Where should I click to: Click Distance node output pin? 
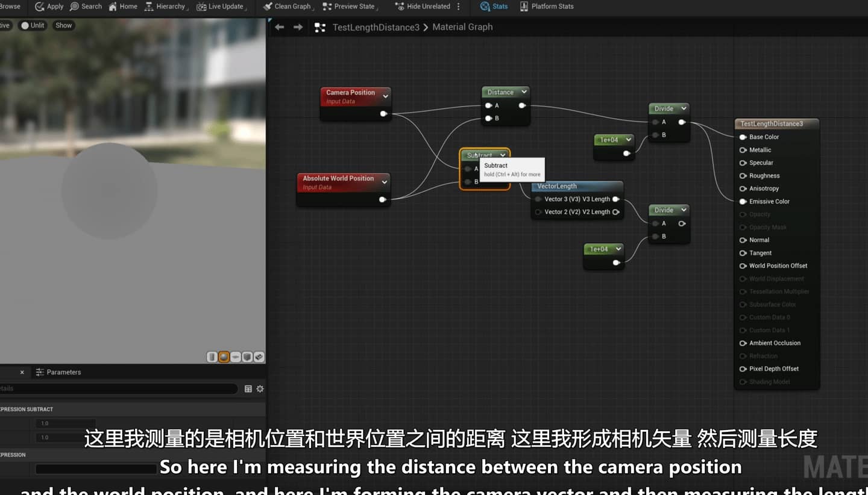click(522, 105)
